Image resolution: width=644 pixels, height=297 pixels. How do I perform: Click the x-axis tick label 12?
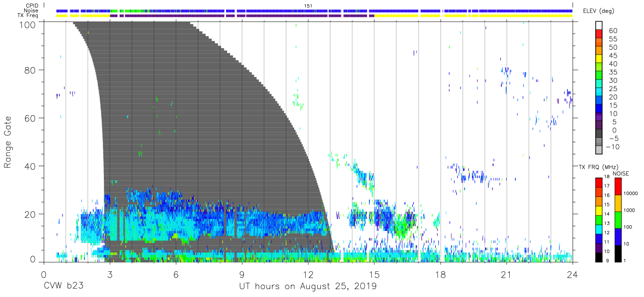click(308, 274)
